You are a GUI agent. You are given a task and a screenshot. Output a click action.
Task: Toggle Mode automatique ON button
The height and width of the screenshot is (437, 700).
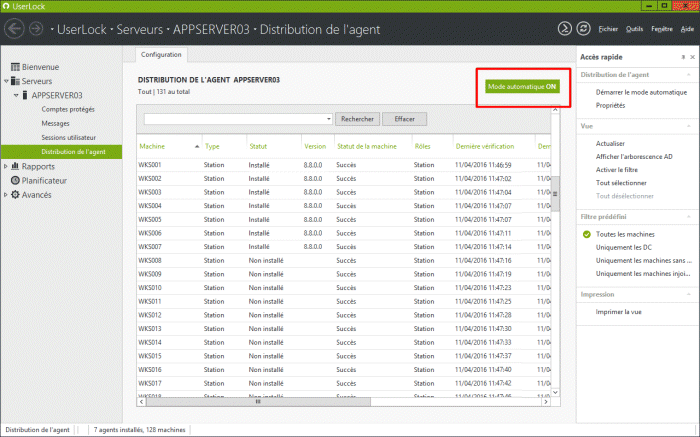click(522, 87)
